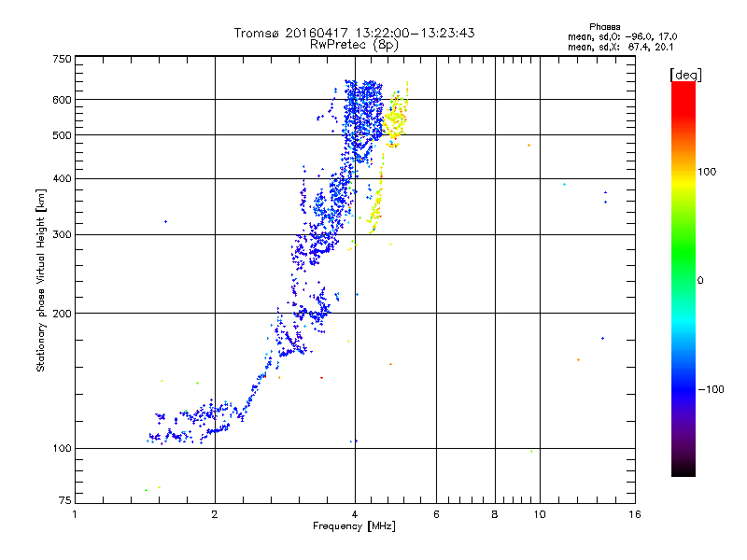Click the y-axis tick label '75'
This screenshot has width=747, height=560.
65,500
